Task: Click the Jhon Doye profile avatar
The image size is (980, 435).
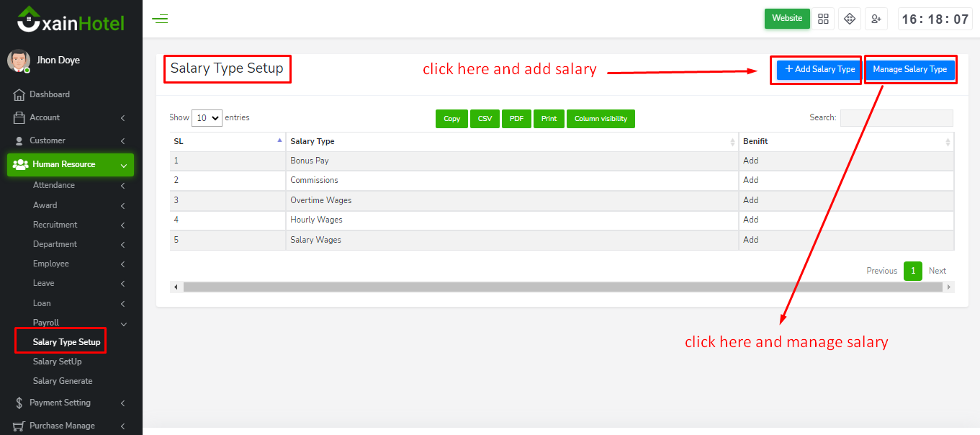Action: (x=19, y=61)
